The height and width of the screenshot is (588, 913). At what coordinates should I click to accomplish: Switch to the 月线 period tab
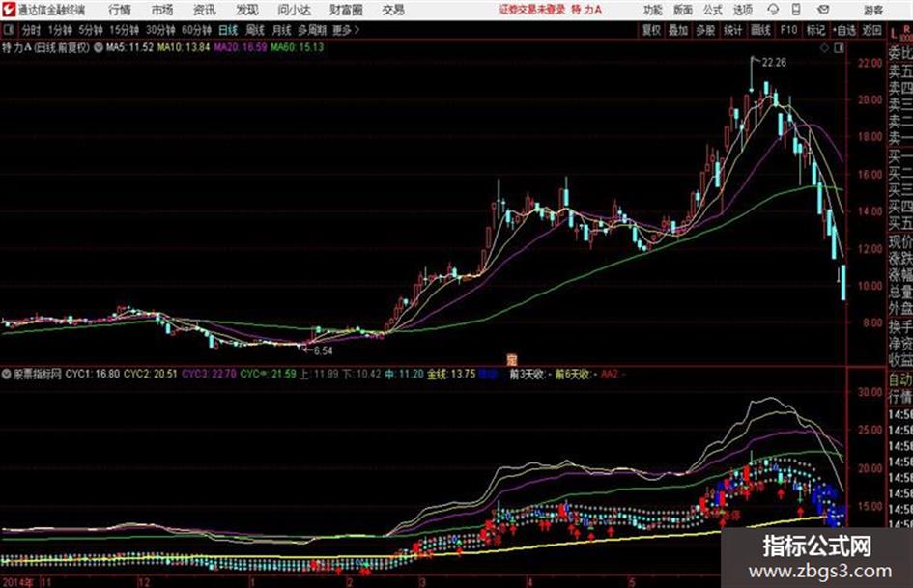click(x=281, y=30)
